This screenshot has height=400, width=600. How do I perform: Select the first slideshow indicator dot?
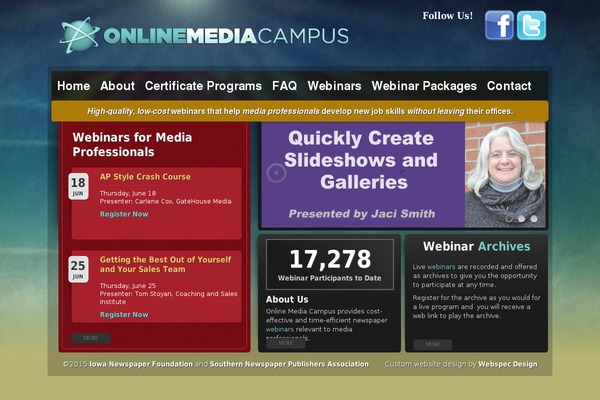(509, 219)
